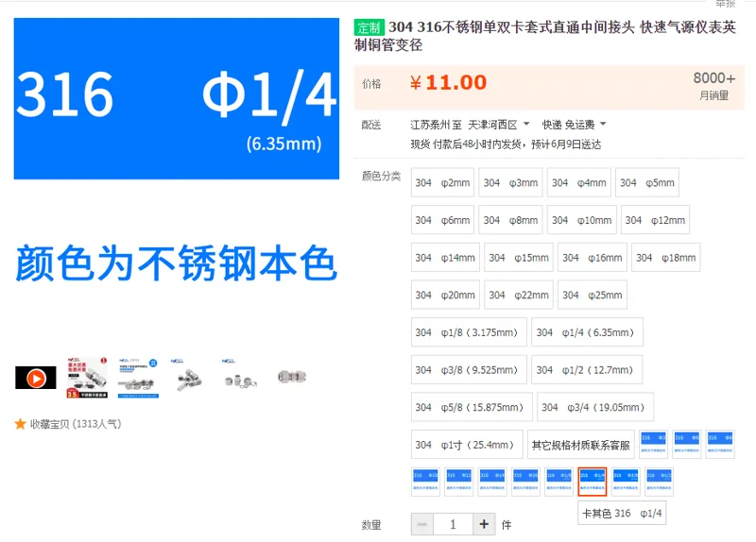Choose the 304 φ14mm option
Image resolution: width=756 pixels, height=542 pixels.
pos(445,258)
